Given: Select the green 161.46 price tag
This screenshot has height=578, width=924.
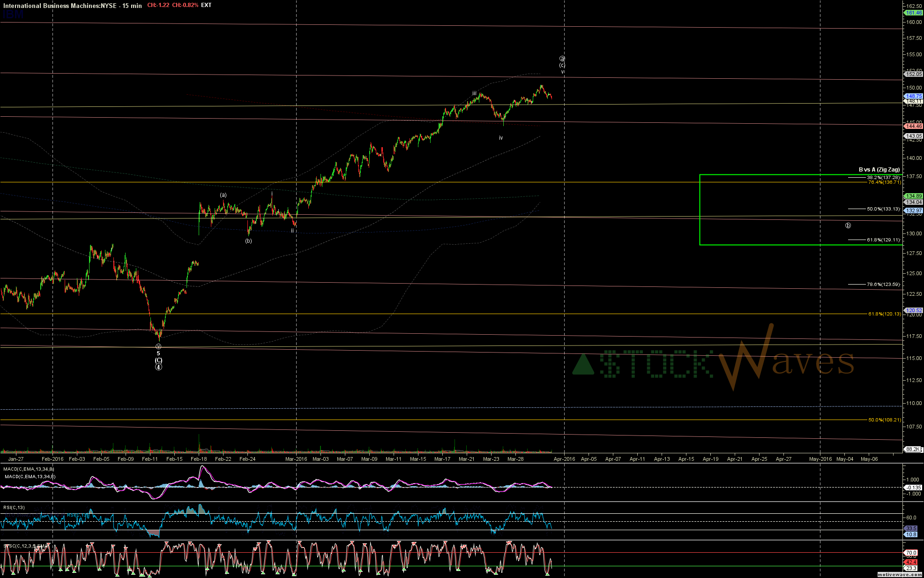Looking at the screenshot, I should [913, 13].
